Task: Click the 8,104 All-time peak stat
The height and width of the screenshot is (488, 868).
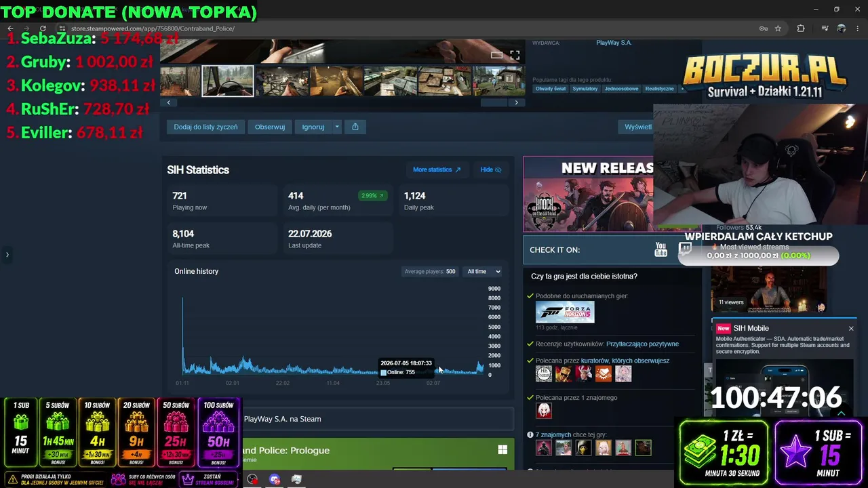Action: tap(223, 239)
